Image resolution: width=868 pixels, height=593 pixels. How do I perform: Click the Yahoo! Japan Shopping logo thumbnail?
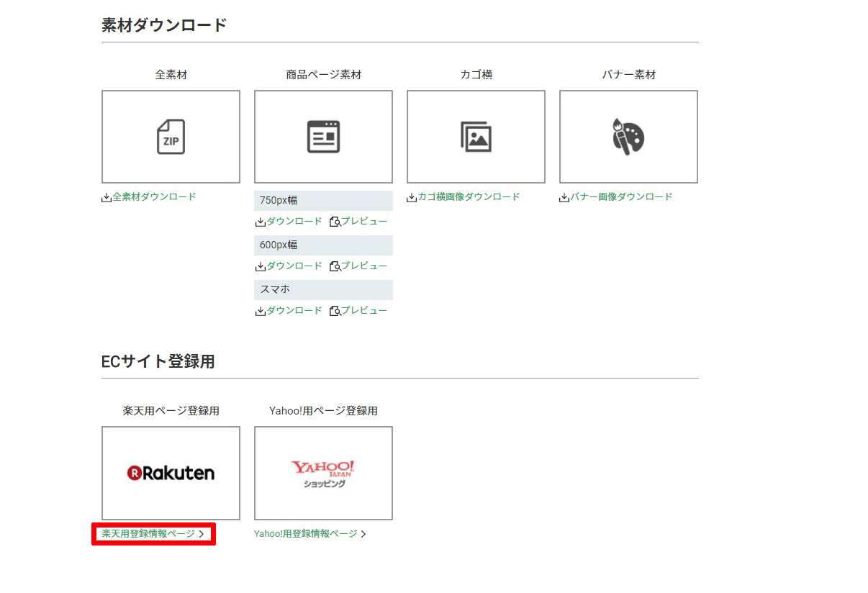click(323, 473)
